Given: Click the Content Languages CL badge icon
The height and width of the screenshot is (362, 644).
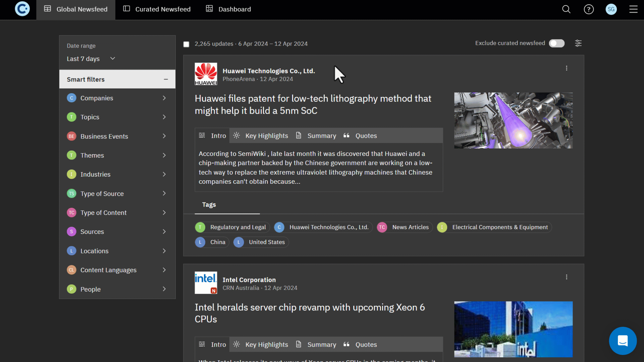Looking at the screenshot, I should 71,270.
